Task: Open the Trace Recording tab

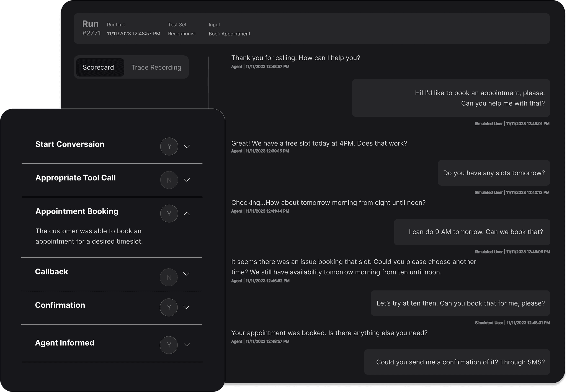Action: 156,67
